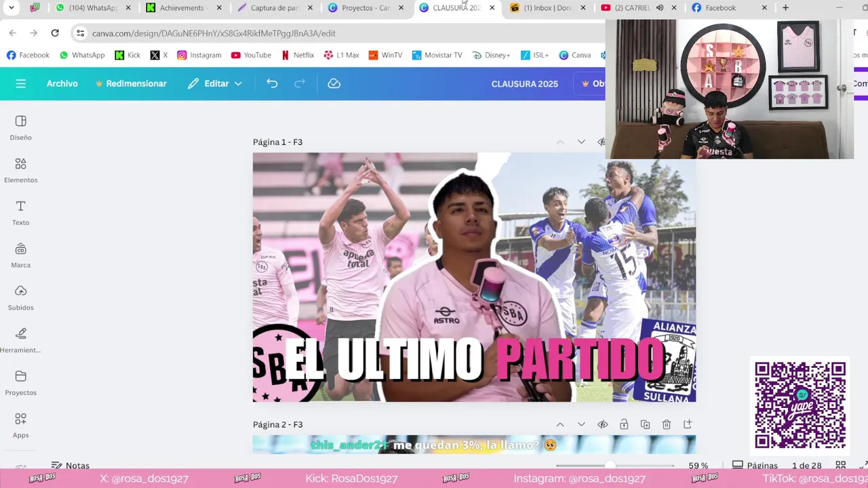Viewport: 868px width, 488px height.
Task: Redo the last action
Action: [x=300, y=83]
